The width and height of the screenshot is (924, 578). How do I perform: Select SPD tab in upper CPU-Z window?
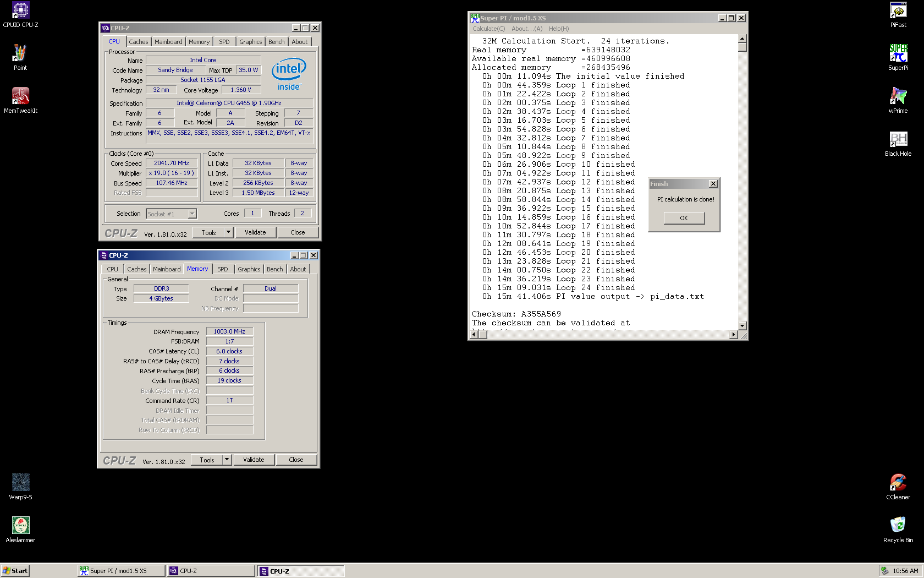224,42
